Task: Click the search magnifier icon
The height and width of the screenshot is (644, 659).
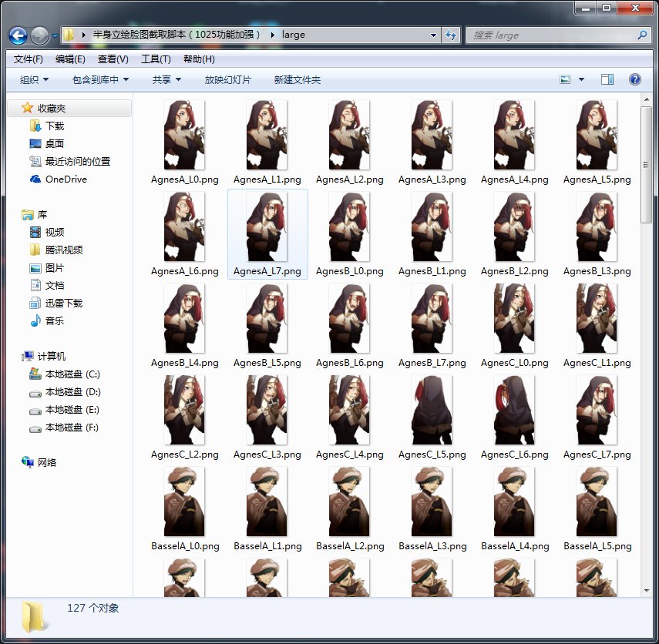Action: (x=642, y=35)
